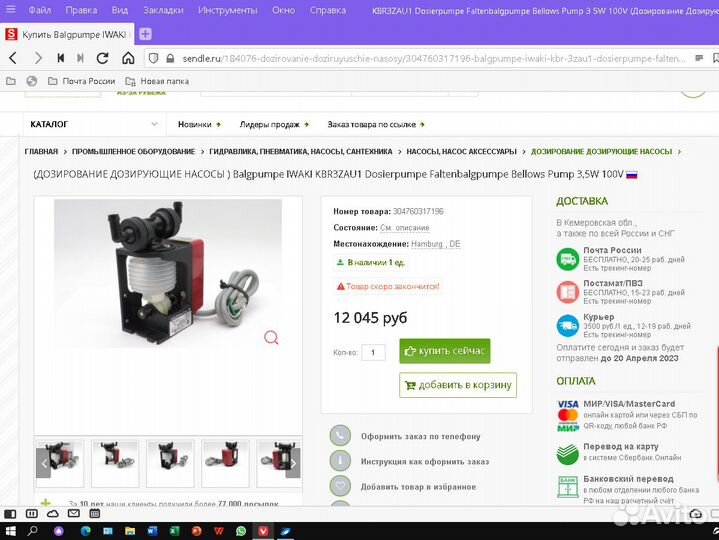Fast forward navigation button
The image size is (719, 540).
[80, 58]
